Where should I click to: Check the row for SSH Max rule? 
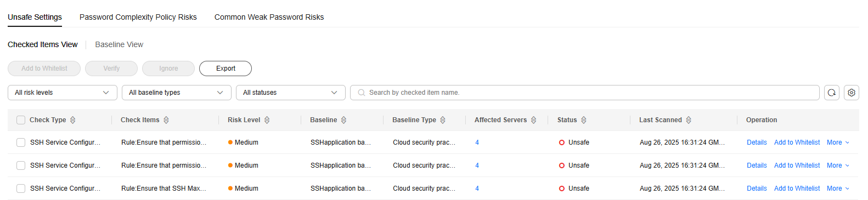tap(21, 188)
